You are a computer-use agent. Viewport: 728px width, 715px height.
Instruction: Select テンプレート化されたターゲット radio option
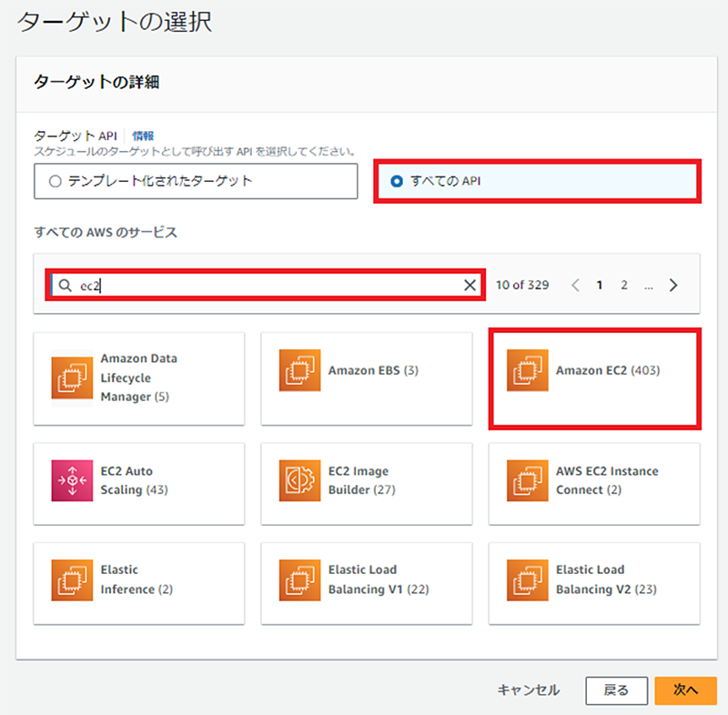coord(56,181)
